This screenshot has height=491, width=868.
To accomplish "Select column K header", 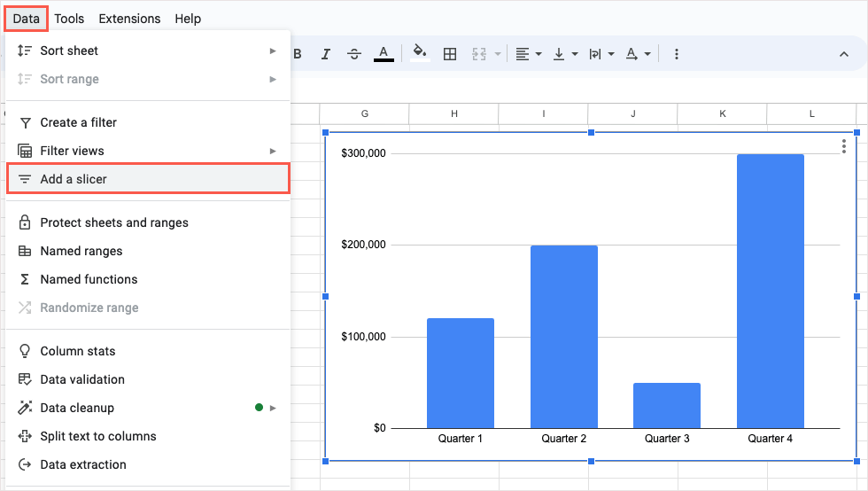I will tap(723, 114).
